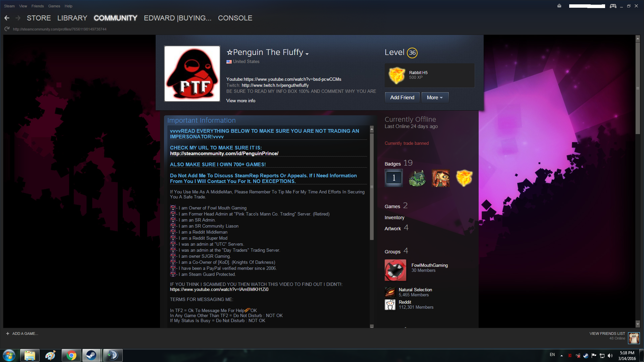This screenshot has height=362, width=644.
Task: Click the browser back arrow
Action: tap(7, 18)
